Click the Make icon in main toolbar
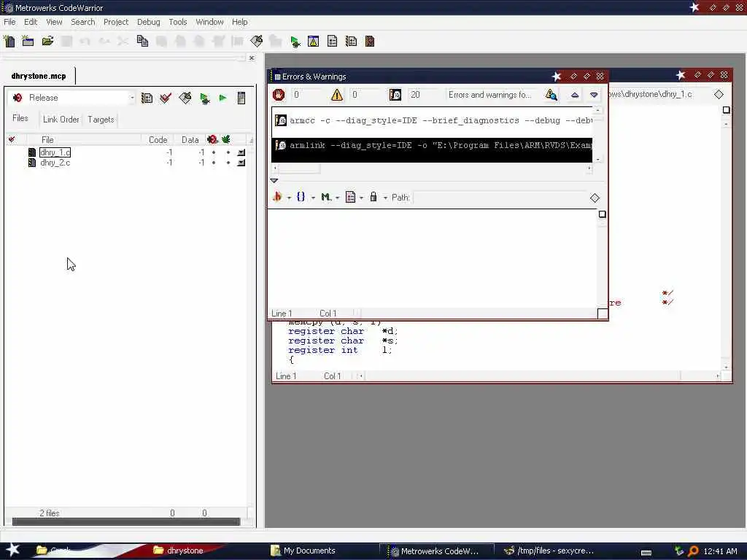This screenshot has height=560, width=747. pyautogui.click(x=256, y=42)
